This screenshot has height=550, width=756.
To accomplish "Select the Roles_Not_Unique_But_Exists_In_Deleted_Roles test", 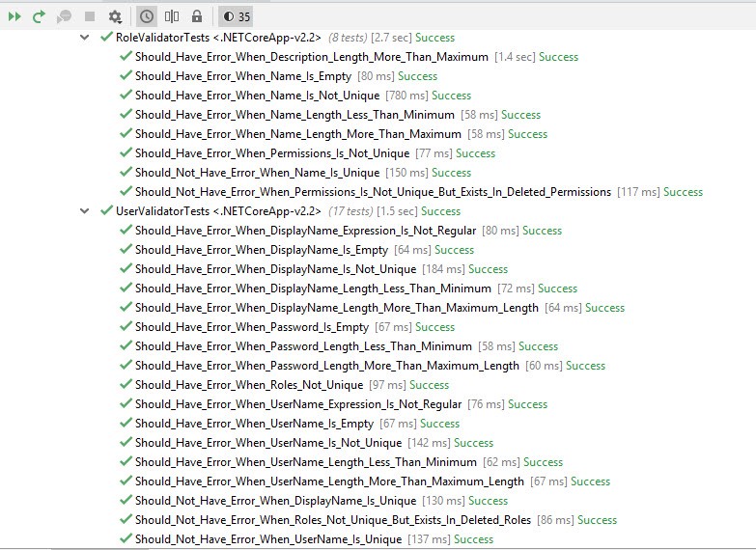I will pos(333,520).
